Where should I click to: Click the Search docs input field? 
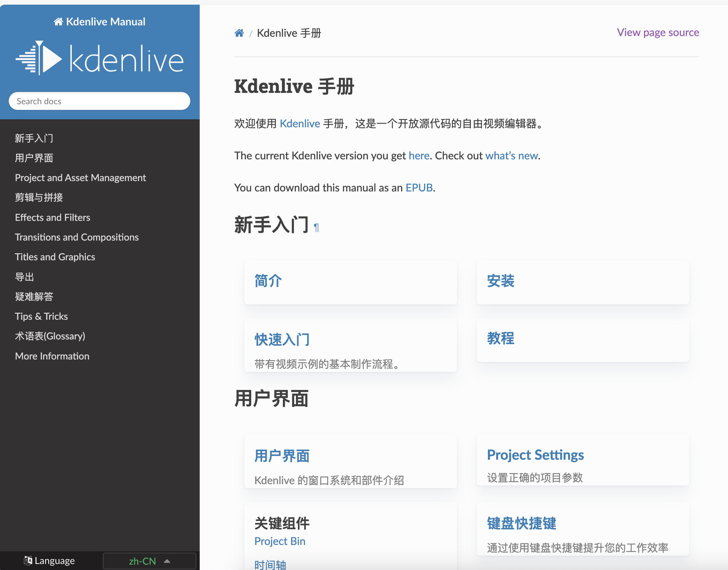[x=100, y=101]
